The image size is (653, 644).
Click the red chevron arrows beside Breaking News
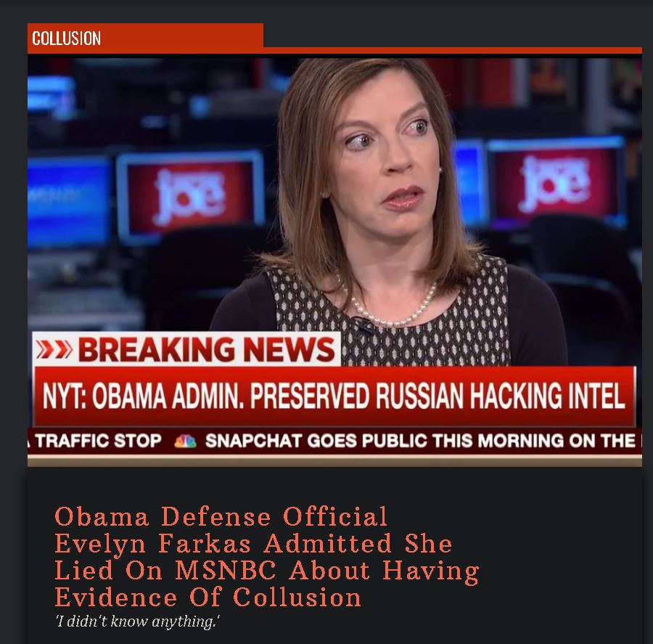click(x=54, y=349)
